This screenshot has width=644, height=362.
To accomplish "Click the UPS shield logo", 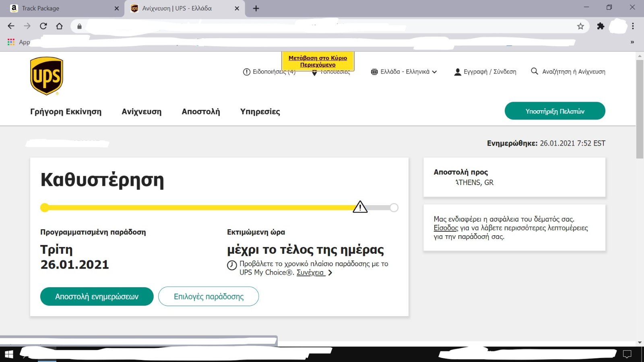I will tap(47, 76).
